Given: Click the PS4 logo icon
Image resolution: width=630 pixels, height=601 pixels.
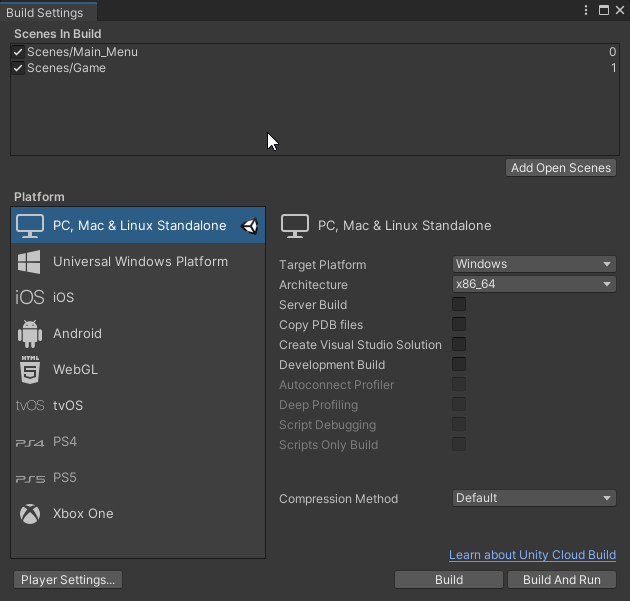Looking at the screenshot, I should click(x=30, y=443).
